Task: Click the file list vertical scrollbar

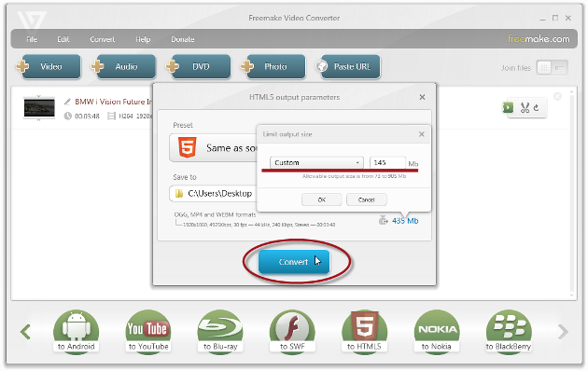Action: (572, 193)
